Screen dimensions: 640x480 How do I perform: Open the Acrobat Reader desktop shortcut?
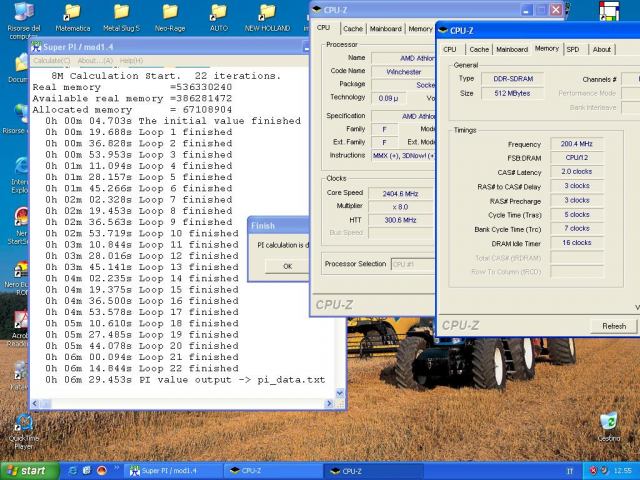18,329
